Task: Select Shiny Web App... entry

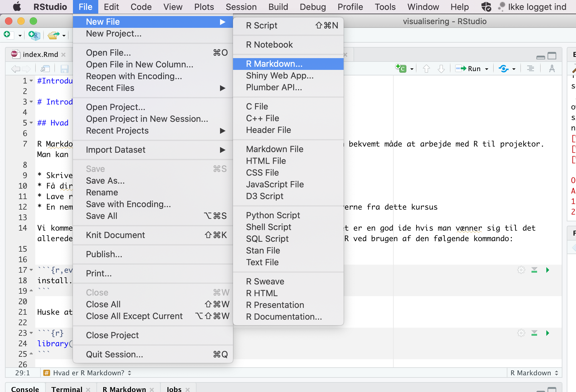Action: (x=288, y=76)
